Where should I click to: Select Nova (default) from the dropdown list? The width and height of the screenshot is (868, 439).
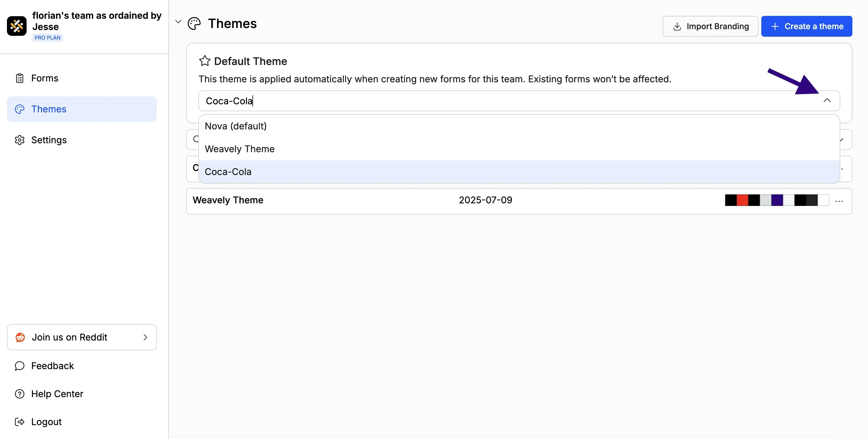236,126
